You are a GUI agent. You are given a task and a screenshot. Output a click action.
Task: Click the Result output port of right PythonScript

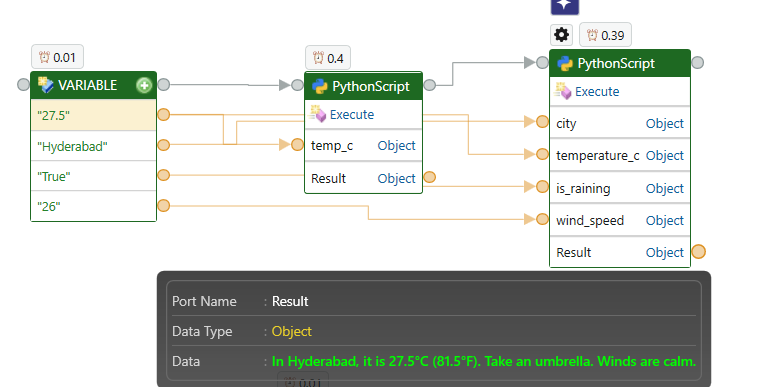coord(698,252)
